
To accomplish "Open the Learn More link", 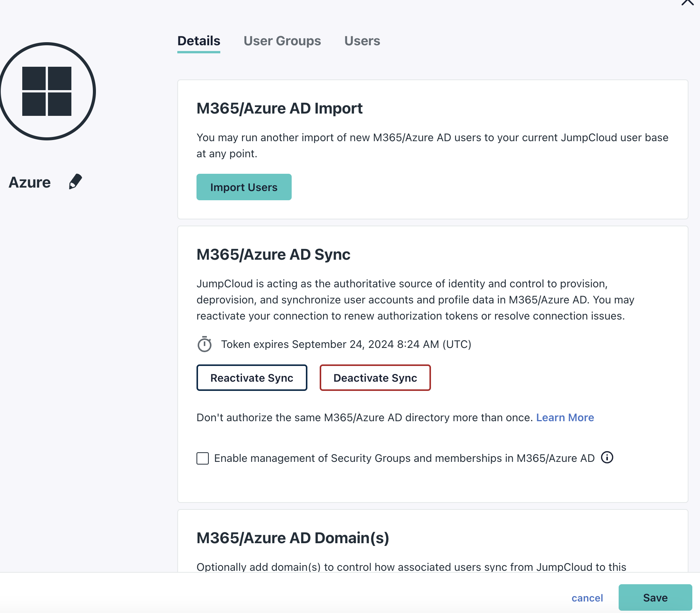I will point(565,417).
